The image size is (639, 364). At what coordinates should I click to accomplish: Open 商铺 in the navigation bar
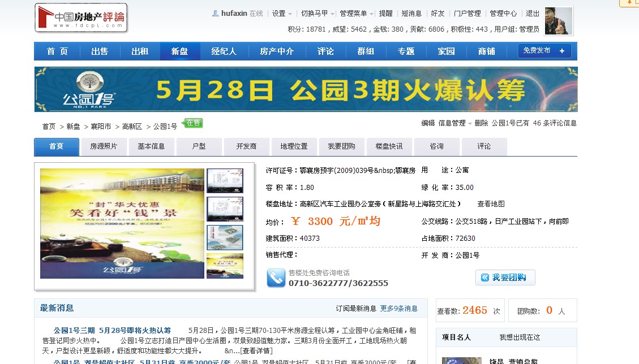(487, 51)
